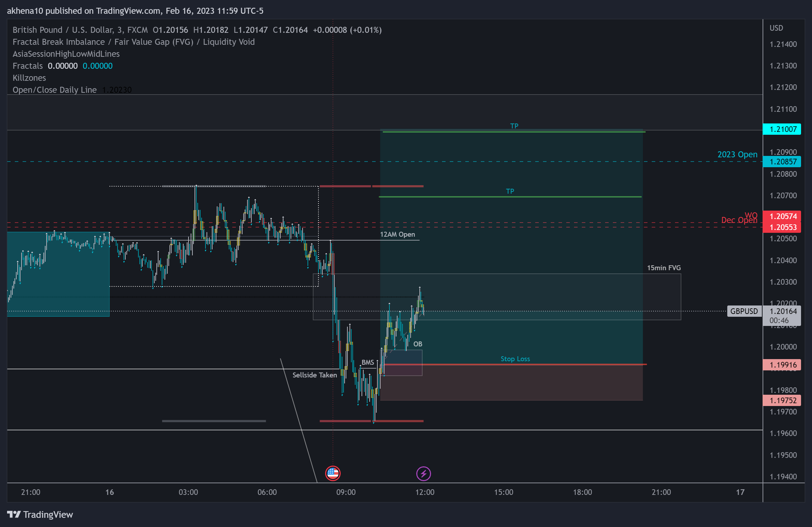Click the 1.20000 price axis label

pos(783,347)
